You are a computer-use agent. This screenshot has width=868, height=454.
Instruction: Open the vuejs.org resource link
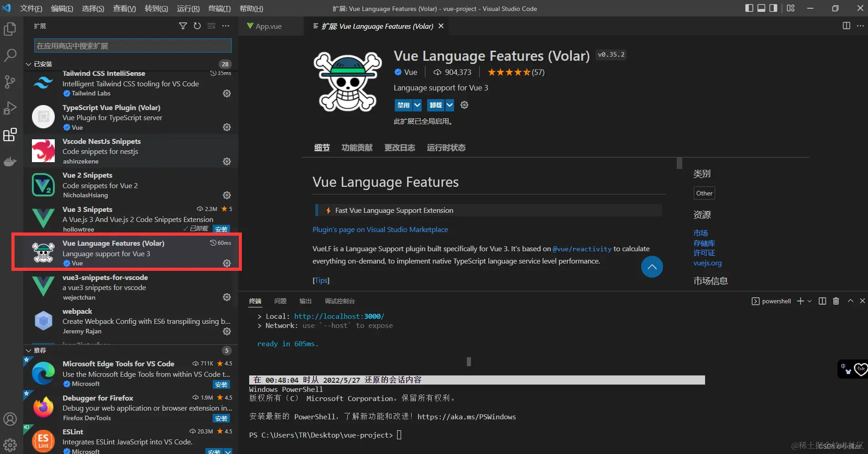[x=707, y=263]
